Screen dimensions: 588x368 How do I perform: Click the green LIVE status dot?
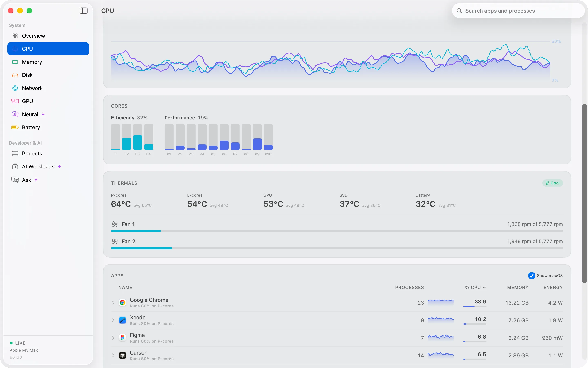point(11,343)
